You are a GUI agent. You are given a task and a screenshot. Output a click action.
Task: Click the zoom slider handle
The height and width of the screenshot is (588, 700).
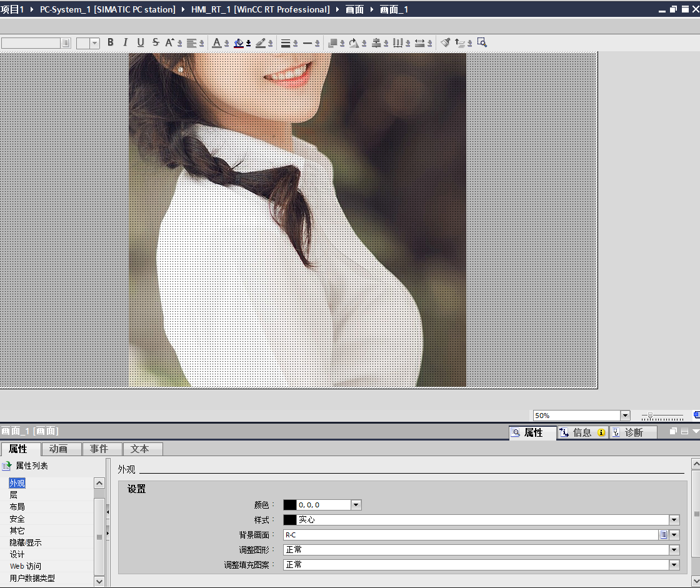pos(650,416)
